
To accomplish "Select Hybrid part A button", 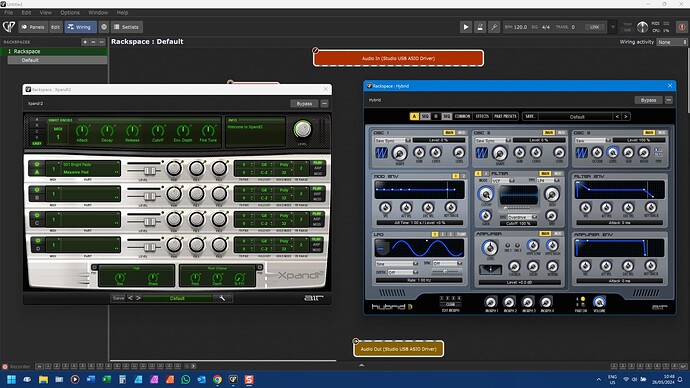I will (414, 117).
